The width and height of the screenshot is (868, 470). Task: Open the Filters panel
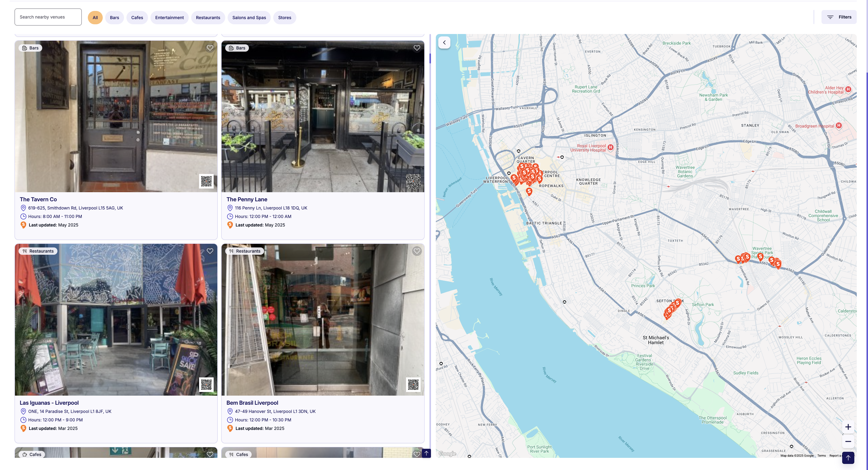pos(839,17)
